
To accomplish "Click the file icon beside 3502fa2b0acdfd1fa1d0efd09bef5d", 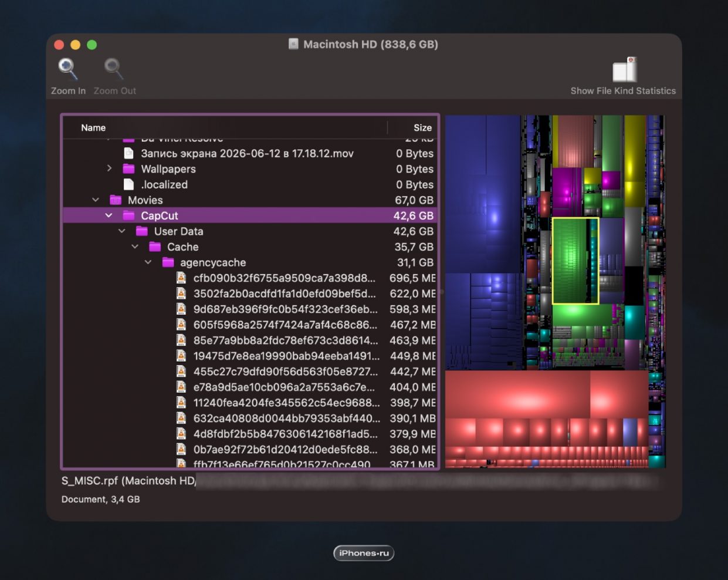I will pyautogui.click(x=181, y=294).
